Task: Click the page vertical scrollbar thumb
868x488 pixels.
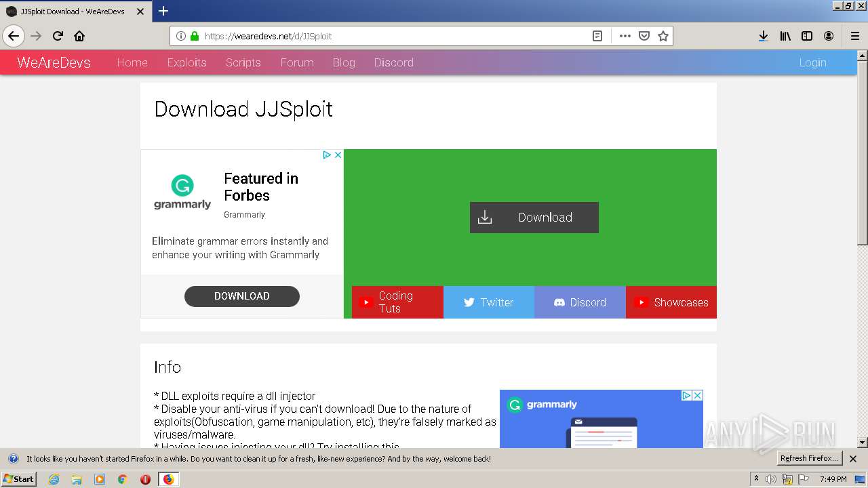Action: tap(863, 152)
